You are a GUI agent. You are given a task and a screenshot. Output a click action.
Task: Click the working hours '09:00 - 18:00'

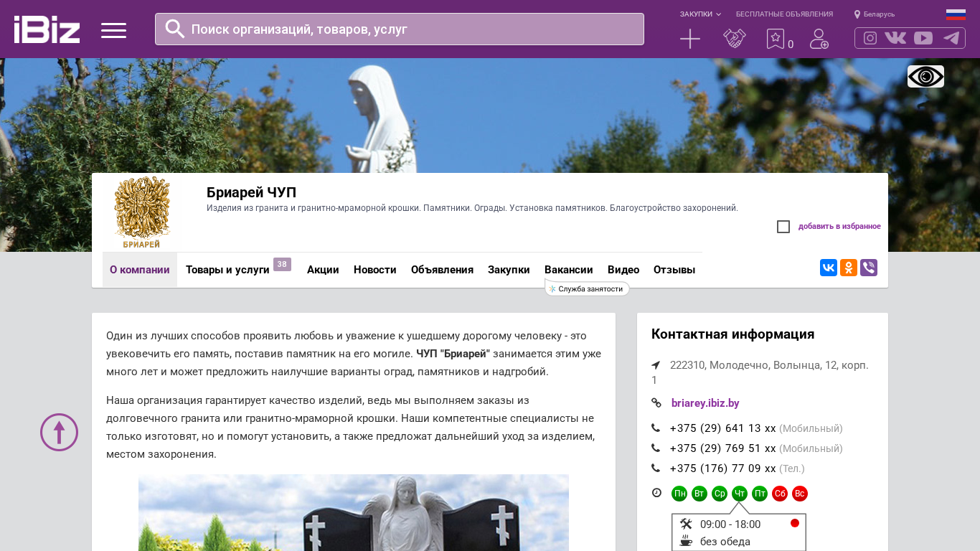[730, 524]
